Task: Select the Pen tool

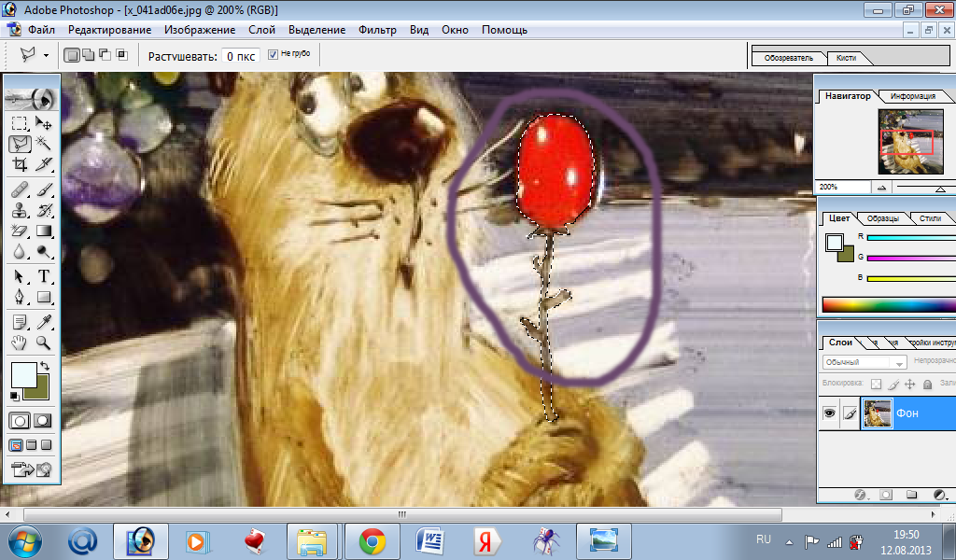Action: pos(20,298)
